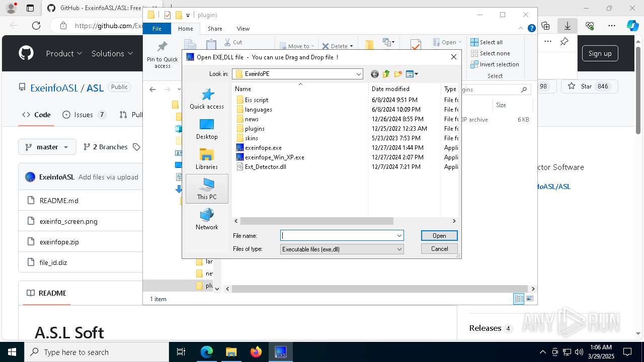This screenshot has height=362, width=644.
Task: Open exeinfope.zip file link
Action: coord(59,242)
